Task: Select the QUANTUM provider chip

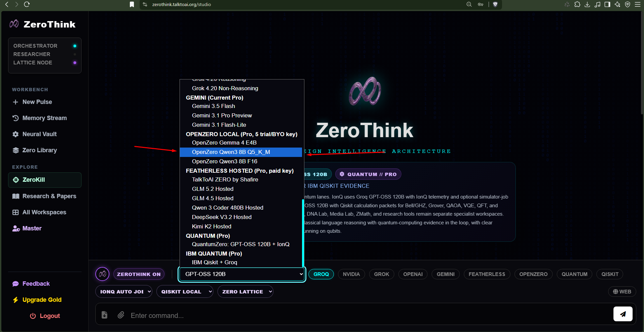Action: [x=575, y=274]
